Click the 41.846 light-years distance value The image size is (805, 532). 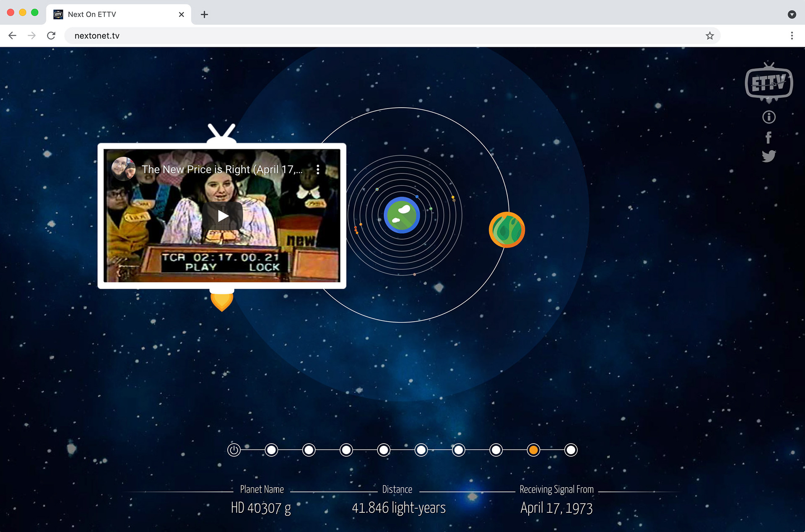tap(398, 508)
